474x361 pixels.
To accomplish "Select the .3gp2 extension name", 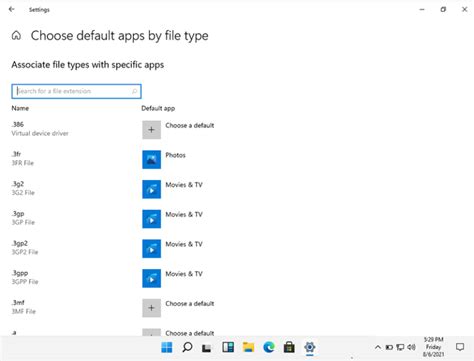I will 20,243.
